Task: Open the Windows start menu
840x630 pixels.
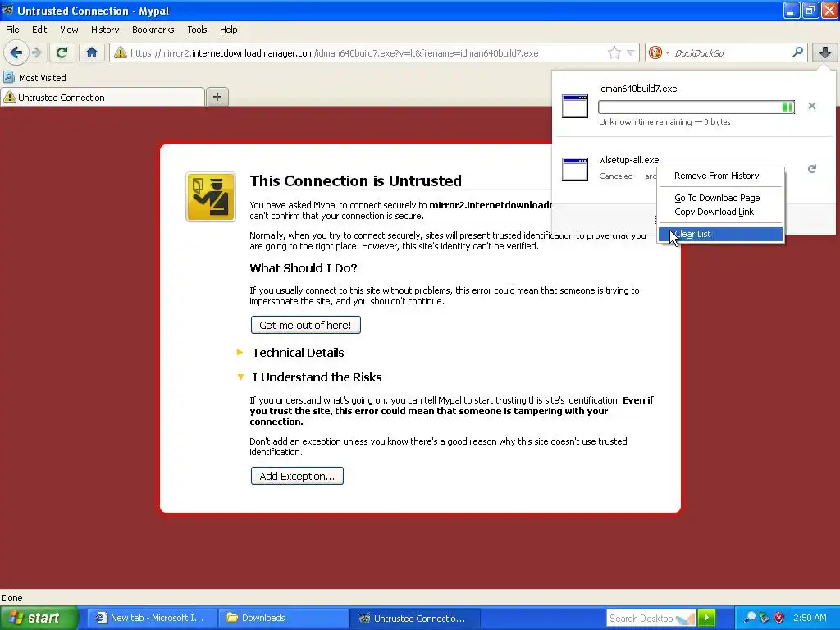Action: 39,618
